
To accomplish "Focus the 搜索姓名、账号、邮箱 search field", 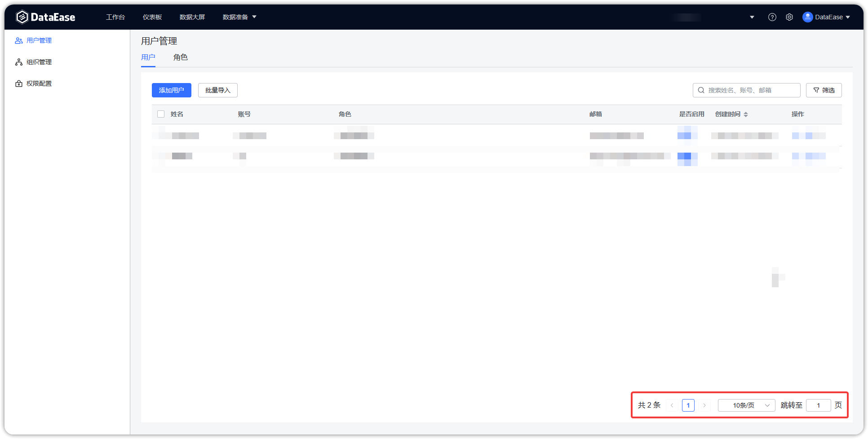I will tap(747, 90).
